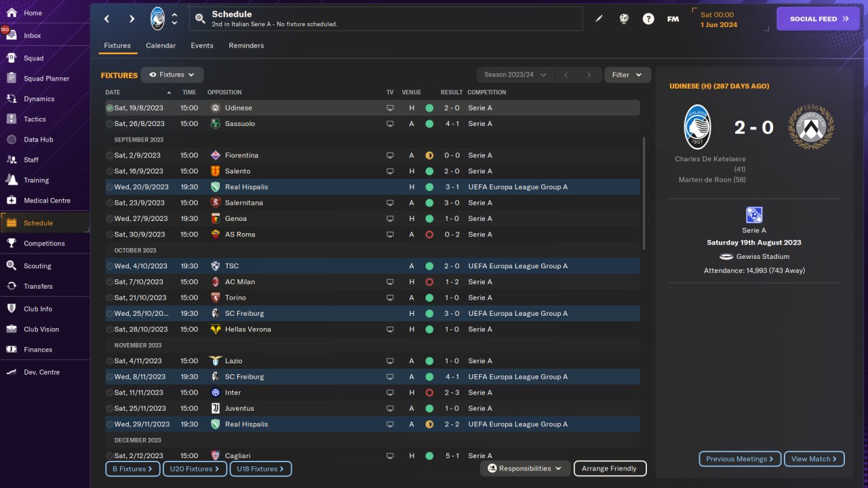Open the Fixtures view dropdown
The height and width of the screenshot is (488, 868).
tap(172, 75)
